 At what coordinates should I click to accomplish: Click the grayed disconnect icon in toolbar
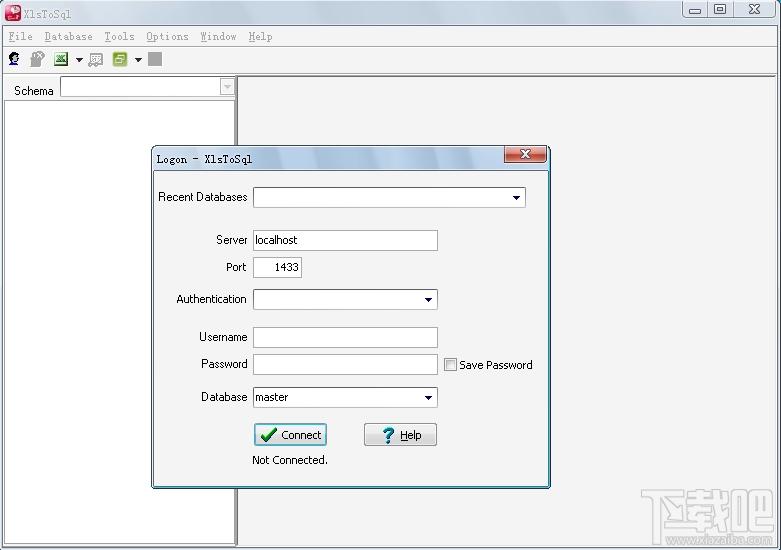[x=37, y=59]
